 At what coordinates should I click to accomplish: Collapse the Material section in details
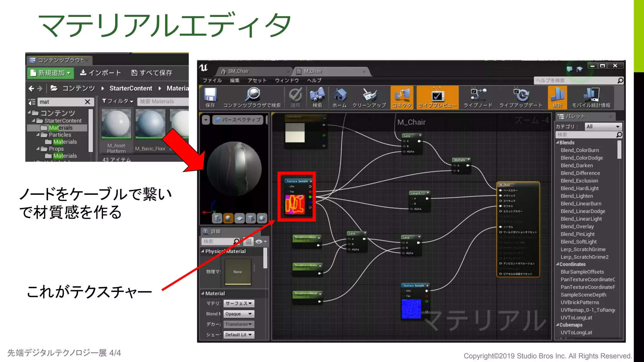point(203,293)
